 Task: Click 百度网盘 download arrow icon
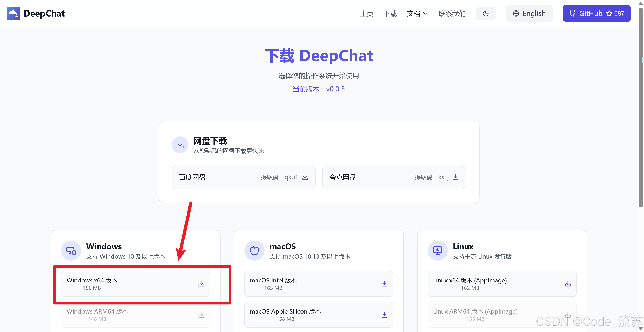(305, 177)
